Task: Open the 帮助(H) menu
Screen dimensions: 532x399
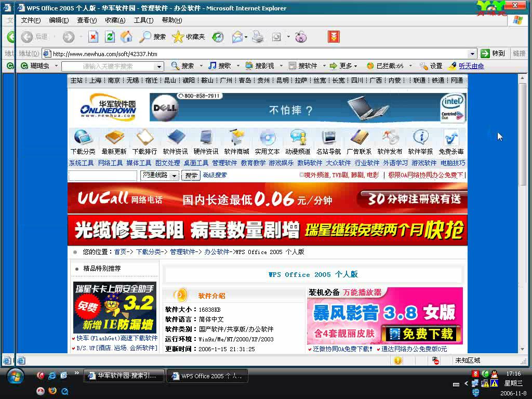Action: (171, 20)
